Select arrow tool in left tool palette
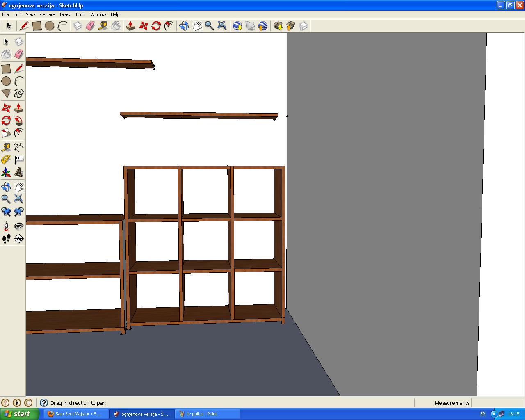The image size is (525, 420). 6,42
